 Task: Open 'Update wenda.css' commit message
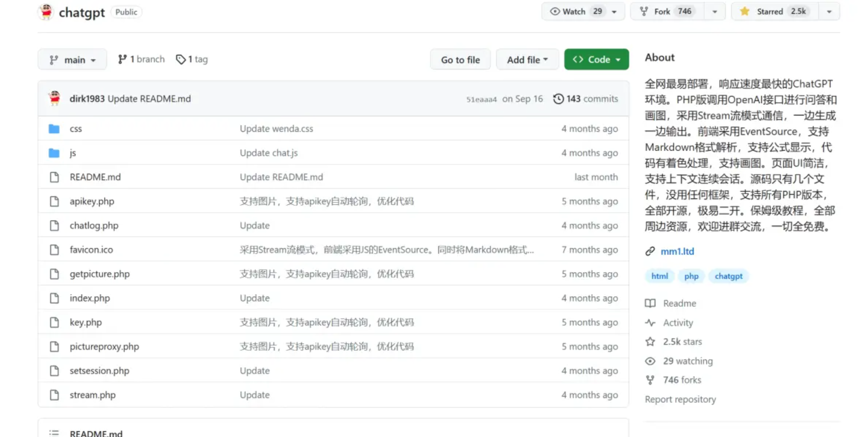(276, 129)
